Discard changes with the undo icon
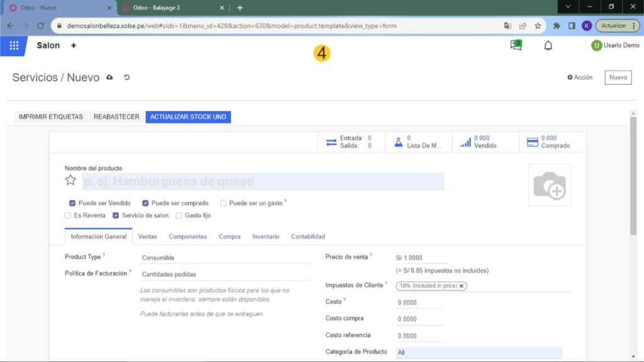The image size is (644, 362). click(126, 77)
